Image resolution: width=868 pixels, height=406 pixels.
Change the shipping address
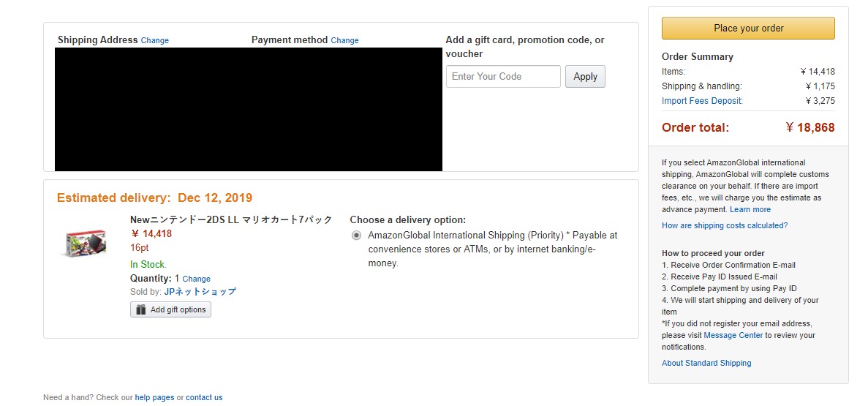click(155, 40)
